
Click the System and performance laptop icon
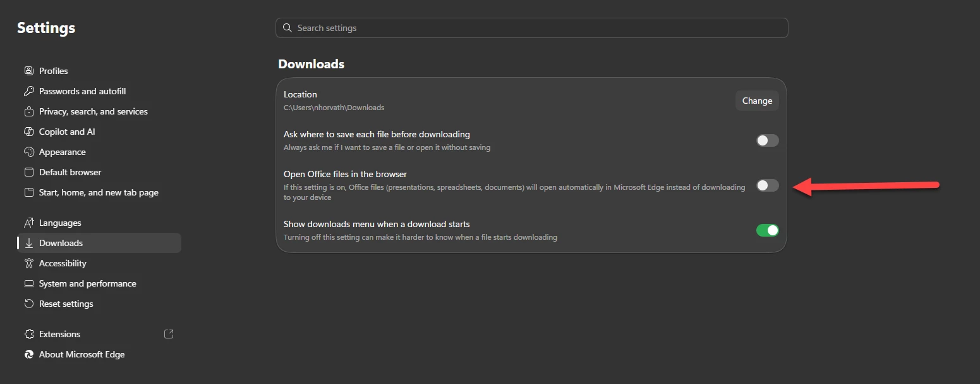(x=28, y=283)
